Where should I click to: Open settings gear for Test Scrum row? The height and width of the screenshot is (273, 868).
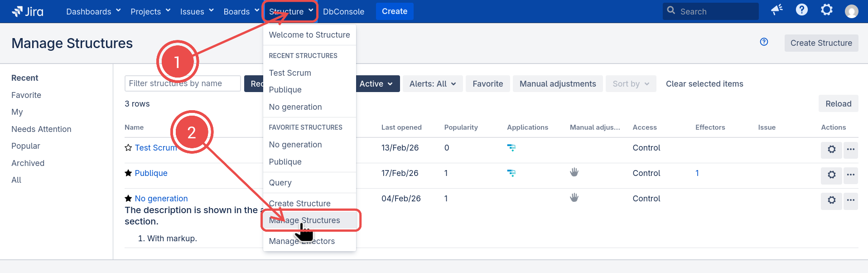[x=831, y=150]
